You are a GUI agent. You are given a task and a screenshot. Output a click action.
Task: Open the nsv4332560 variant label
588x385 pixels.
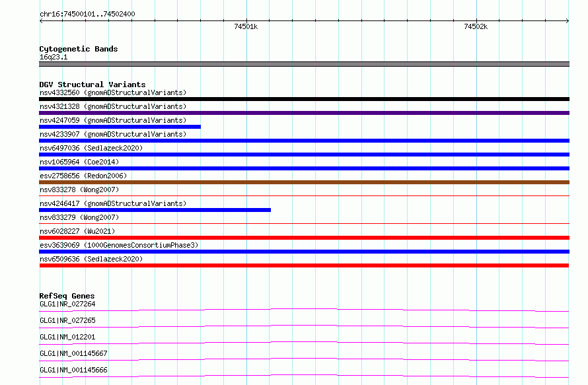tap(113, 92)
